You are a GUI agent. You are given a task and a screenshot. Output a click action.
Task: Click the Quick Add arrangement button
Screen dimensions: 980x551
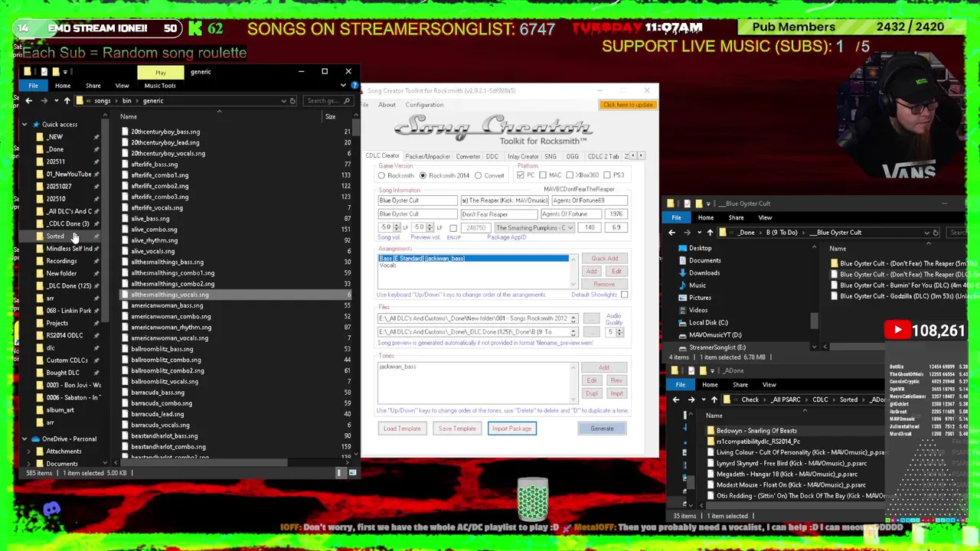(x=604, y=259)
